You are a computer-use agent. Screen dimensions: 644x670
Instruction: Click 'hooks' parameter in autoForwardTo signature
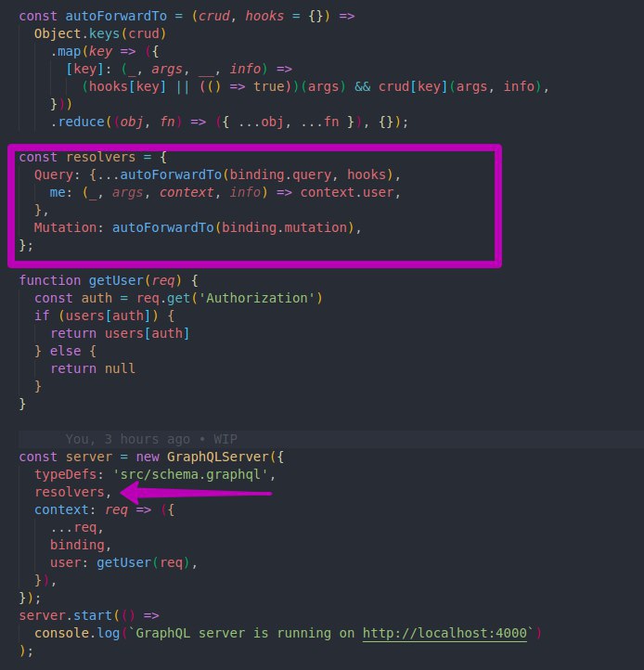coord(264,16)
